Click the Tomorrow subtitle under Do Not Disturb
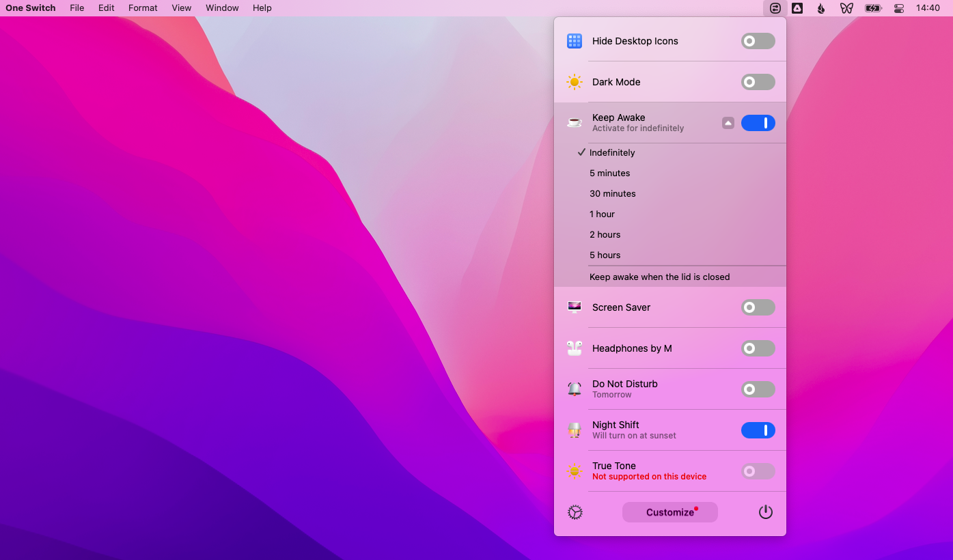The width and height of the screenshot is (953, 560). [x=612, y=395]
